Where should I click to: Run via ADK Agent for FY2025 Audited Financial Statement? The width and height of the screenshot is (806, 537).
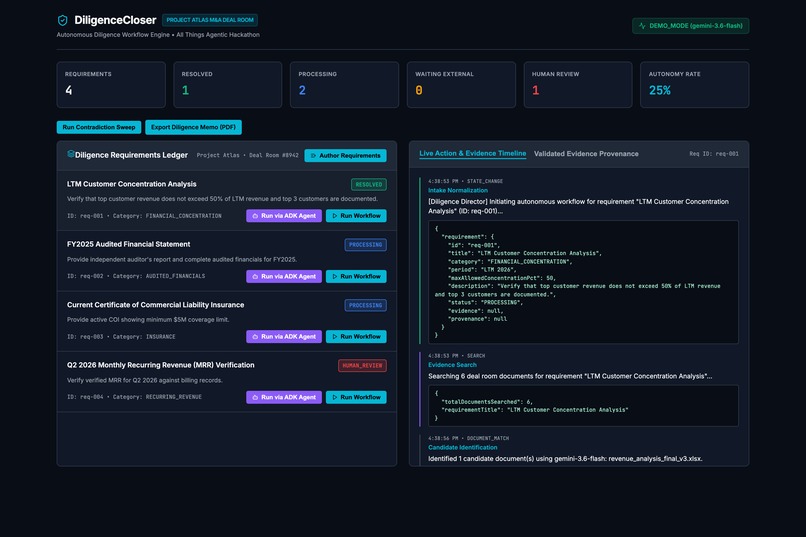click(x=284, y=276)
